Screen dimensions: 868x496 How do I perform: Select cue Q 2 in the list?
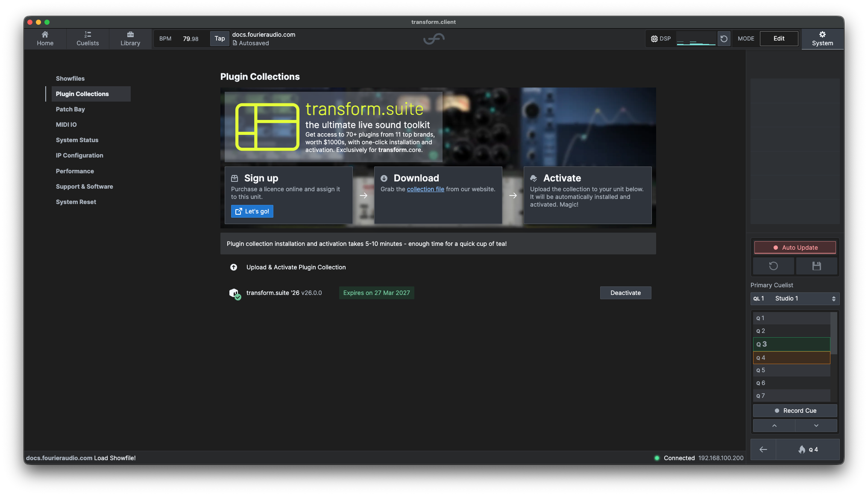792,331
